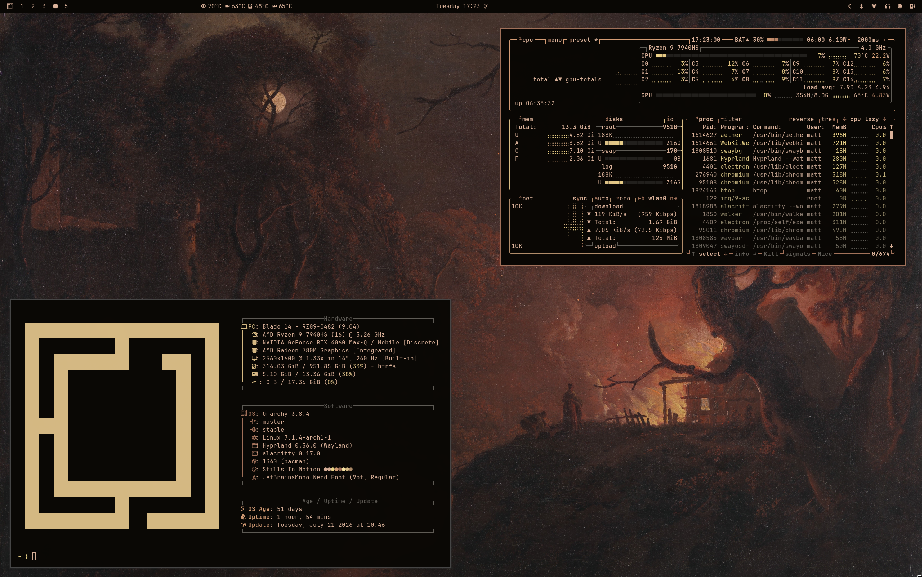
Task: Click the monitor icon beside 2560x1600 line
Action: coord(254,359)
